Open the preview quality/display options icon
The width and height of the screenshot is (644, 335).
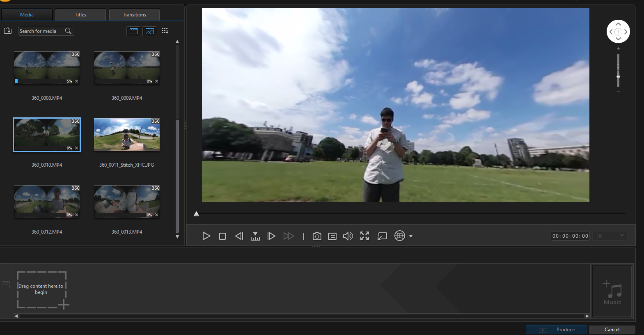click(332, 236)
